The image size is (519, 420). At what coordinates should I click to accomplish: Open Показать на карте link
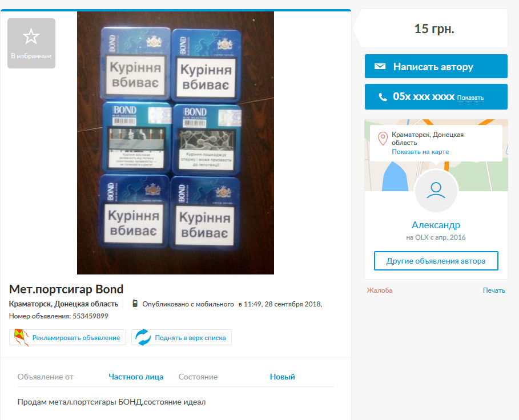click(x=420, y=152)
